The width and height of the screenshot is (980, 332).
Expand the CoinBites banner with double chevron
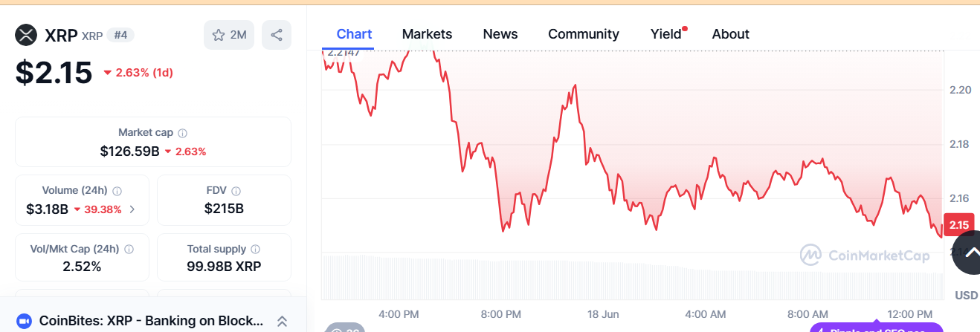(x=282, y=321)
